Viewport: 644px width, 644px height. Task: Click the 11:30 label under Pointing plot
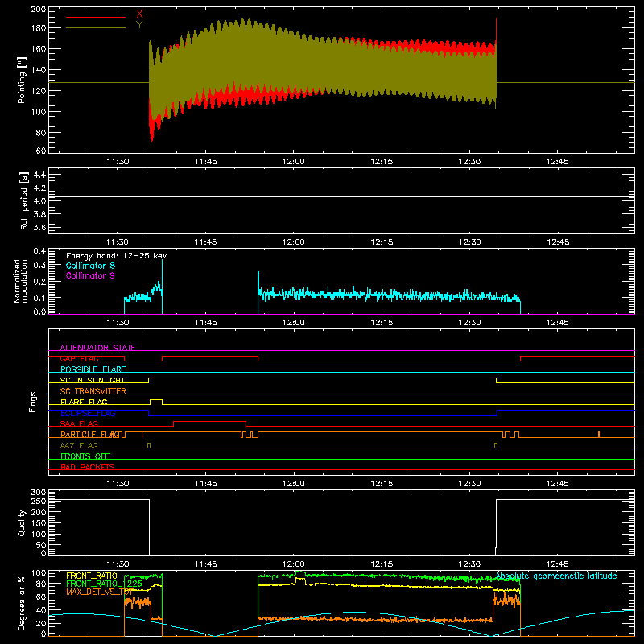click(x=118, y=162)
